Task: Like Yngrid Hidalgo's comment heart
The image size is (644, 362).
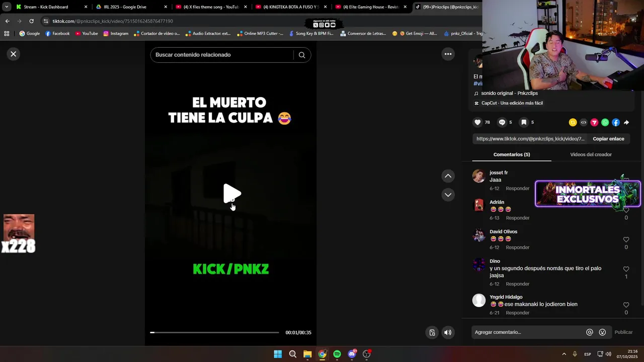Action: tap(626, 305)
